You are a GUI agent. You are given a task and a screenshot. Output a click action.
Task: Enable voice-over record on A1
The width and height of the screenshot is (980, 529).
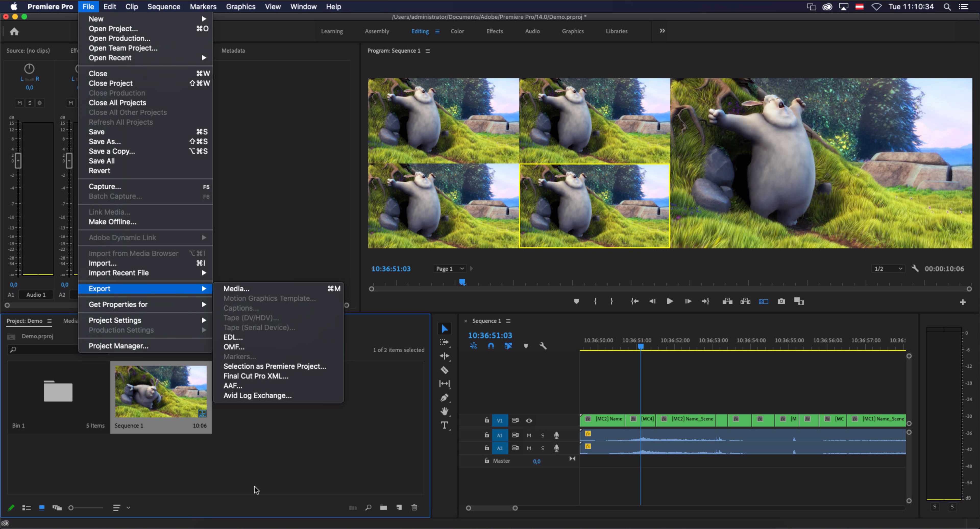click(x=556, y=435)
